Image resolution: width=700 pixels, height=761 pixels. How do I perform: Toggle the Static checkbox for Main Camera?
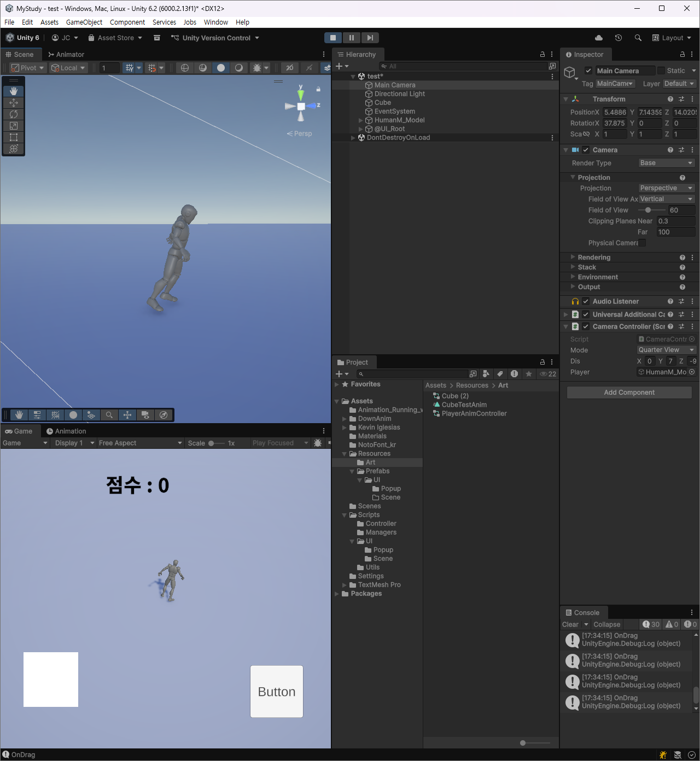tap(661, 71)
